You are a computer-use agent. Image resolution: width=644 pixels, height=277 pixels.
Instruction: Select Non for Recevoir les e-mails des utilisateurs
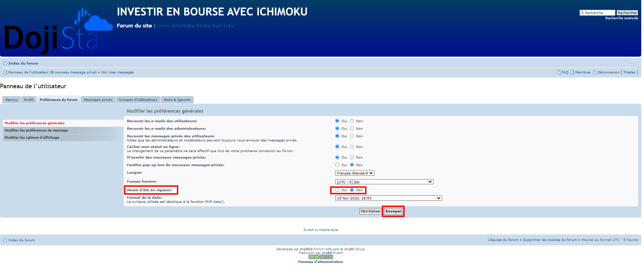pyautogui.click(x=352, y=121)
